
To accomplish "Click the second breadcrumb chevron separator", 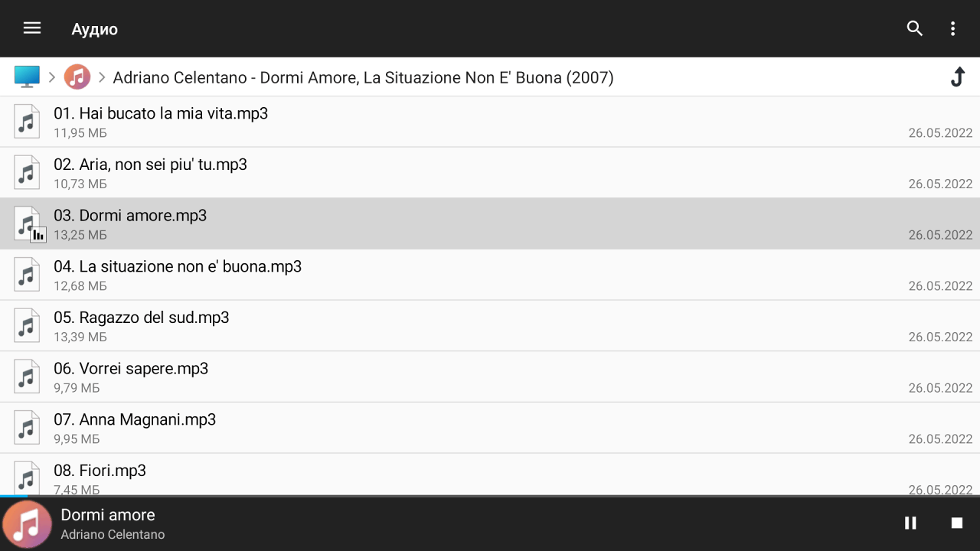I will click(x=101, y=77).
